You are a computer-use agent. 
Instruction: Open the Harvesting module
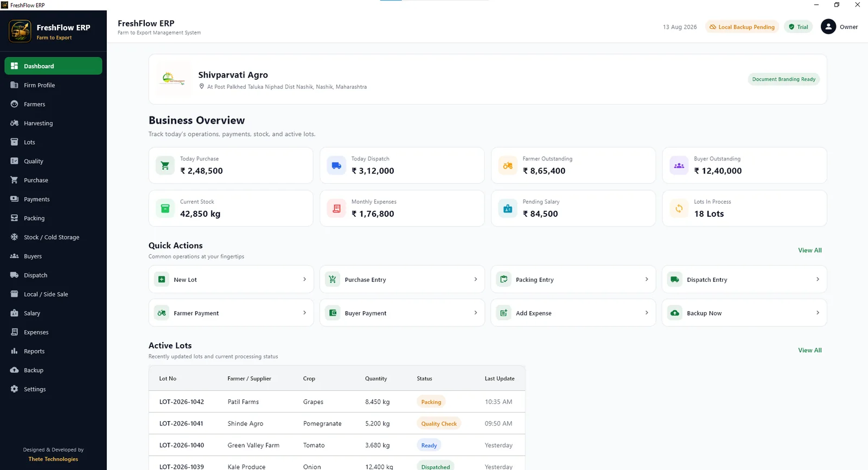[x=53, y=123]
